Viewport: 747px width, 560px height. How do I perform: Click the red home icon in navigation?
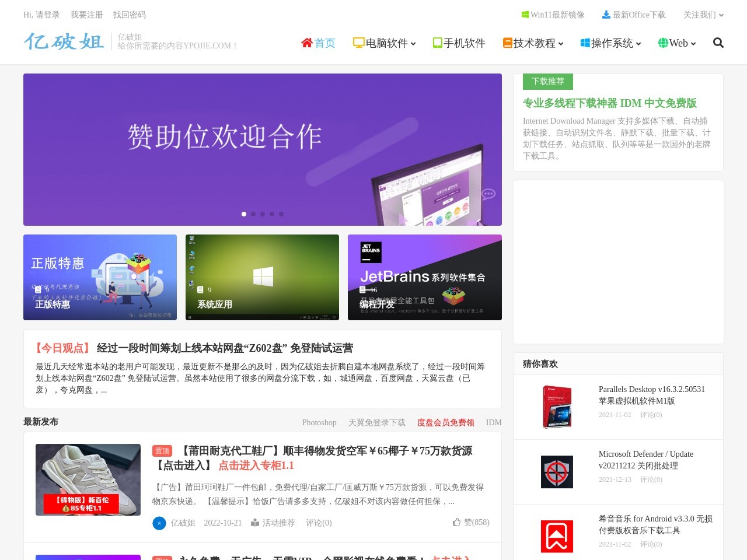point(307,43)
